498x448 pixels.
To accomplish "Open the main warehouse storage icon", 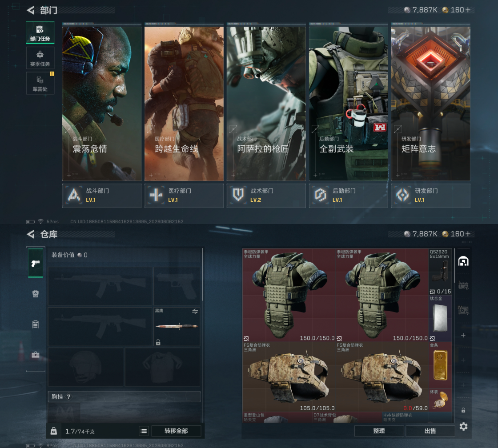I will point(463,261).
